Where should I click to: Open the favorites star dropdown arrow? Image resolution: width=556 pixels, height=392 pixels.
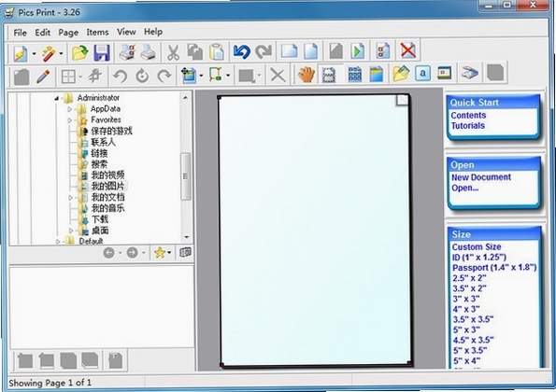click(x=169, y=253)
